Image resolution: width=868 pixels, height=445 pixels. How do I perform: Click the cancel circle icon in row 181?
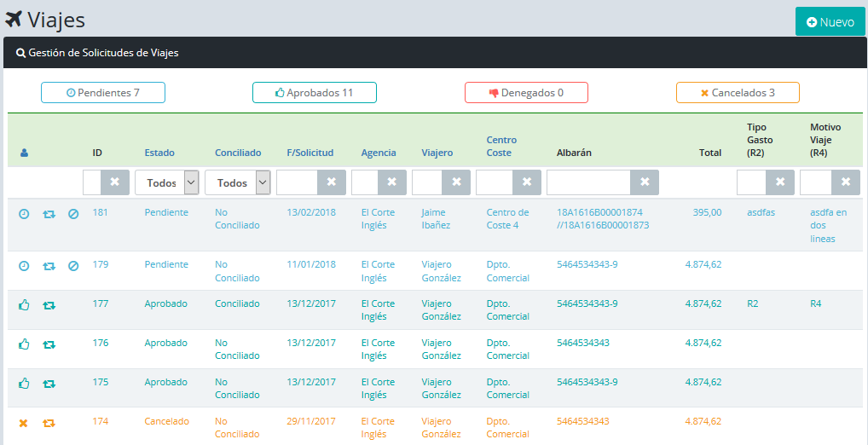73,214
